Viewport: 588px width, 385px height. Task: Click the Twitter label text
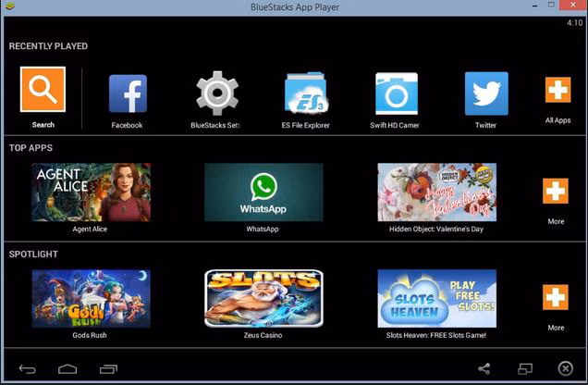click(x=485, y=125)
